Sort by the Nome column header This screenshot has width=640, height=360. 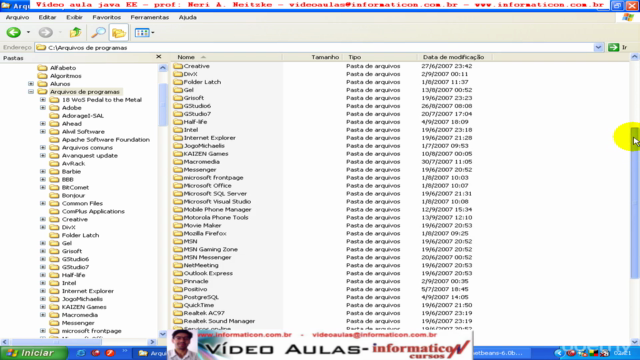point(227,57)
